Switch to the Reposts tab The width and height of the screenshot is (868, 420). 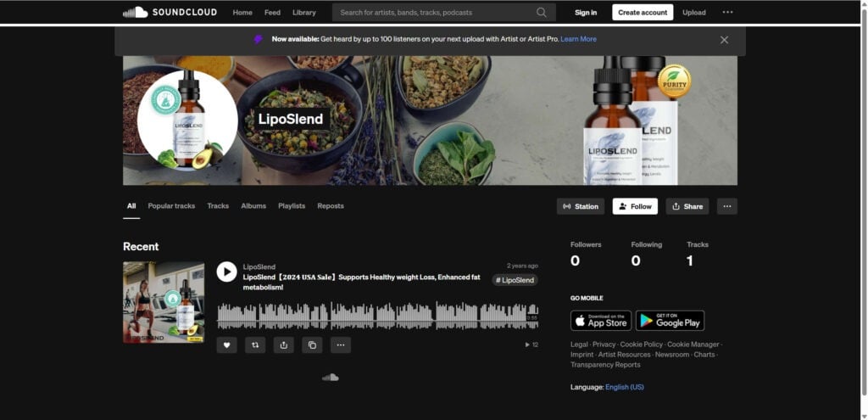click(331, 206)
